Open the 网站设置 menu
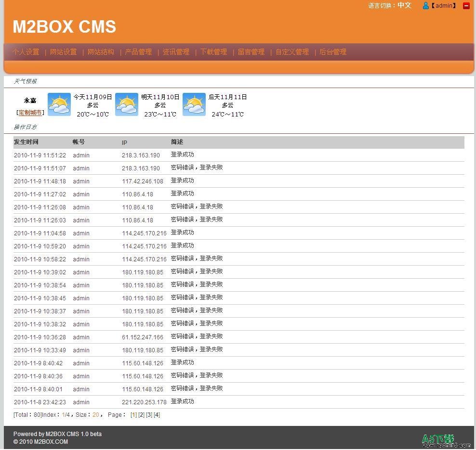Viewport: 476px width, 450px height. click(64, 52)
